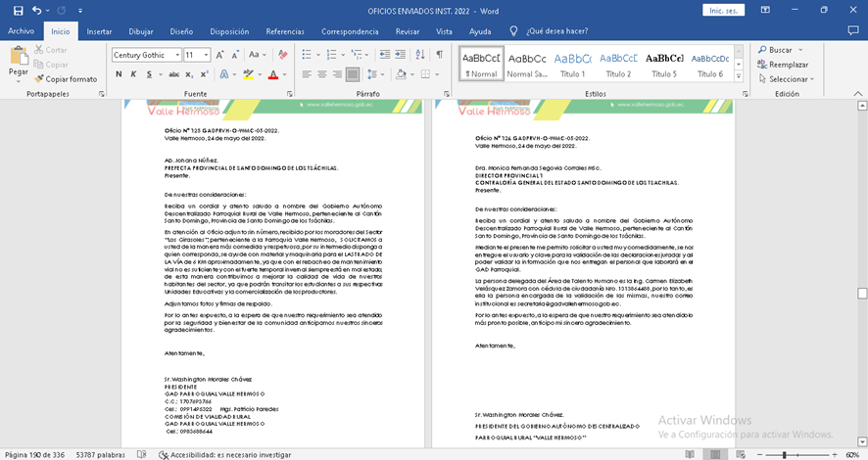Expand the font size dropdown
The image size is (868, 460).
205,56
